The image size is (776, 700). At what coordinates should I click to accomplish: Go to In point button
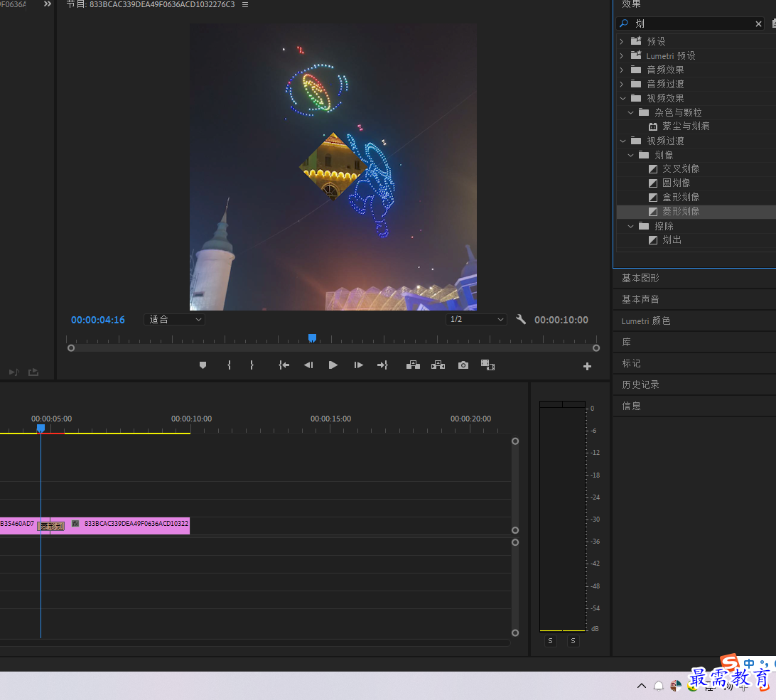[284, 365]
